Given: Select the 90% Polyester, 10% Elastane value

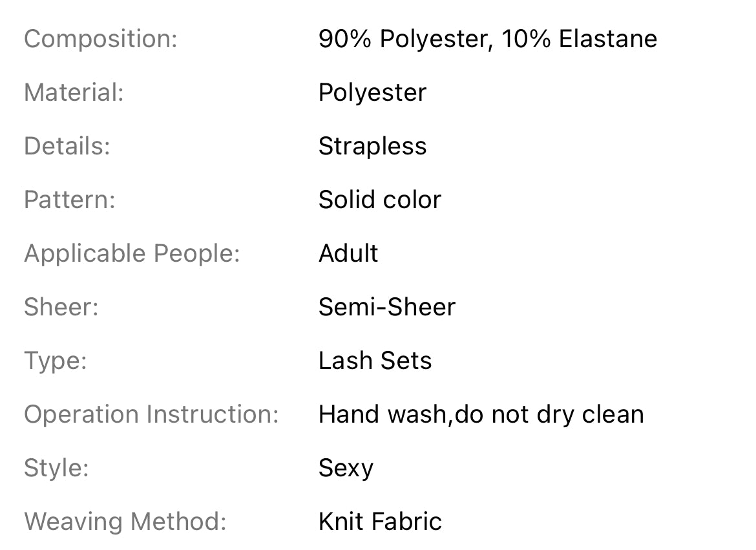Looking at the screenshot, I should [487, 39].
